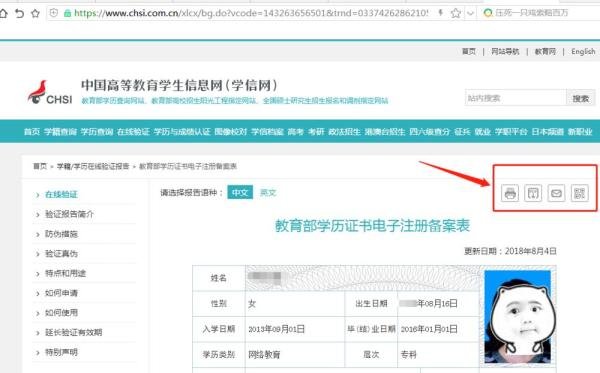The height and width of the screenshot is (373, 600).
Task: Click the print report icon
Action: [x=510, y=193]
